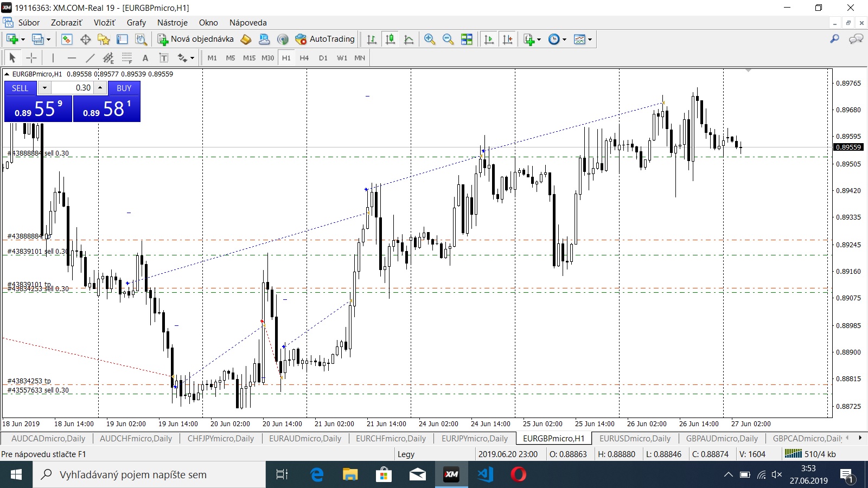Open the Profiles icon
This screenshot has width=868, height=488.
coord(37,39)
